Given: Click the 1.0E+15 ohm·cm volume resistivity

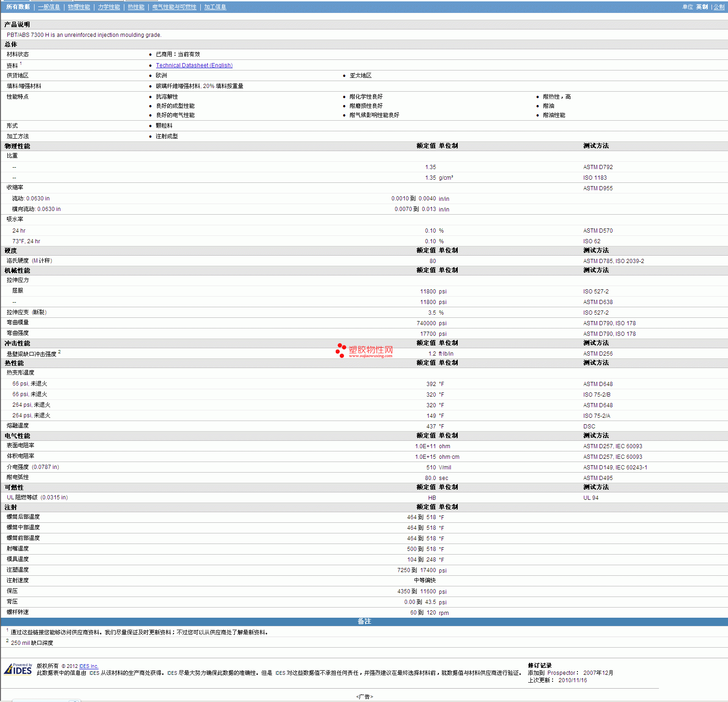Looking at the screenshot, I should coord(437,457).
